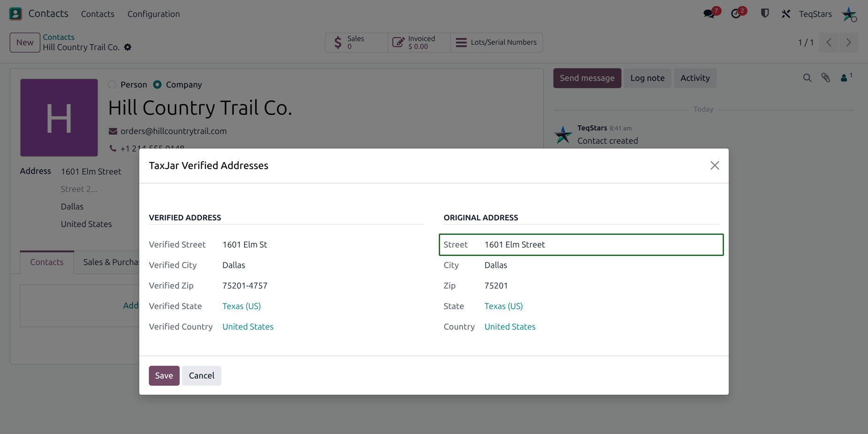Select the Person radio button
The height and width of the screenshot is (434, 868).
pyautogui.click(x=112, y=85)
